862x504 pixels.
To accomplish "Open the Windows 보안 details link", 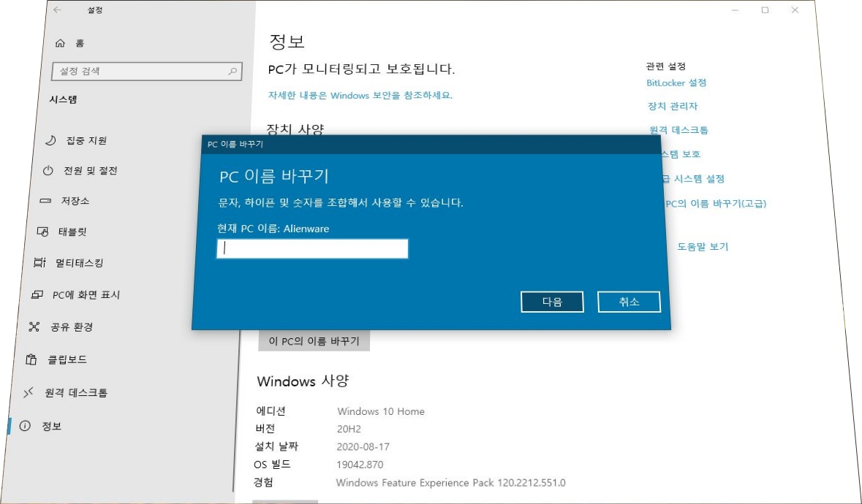I will (360, 95).
